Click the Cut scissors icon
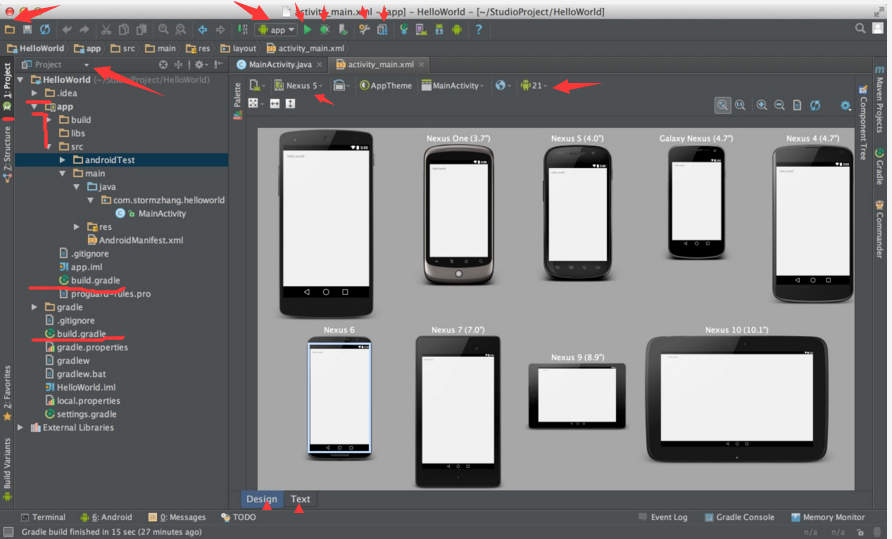 point(106,29)
